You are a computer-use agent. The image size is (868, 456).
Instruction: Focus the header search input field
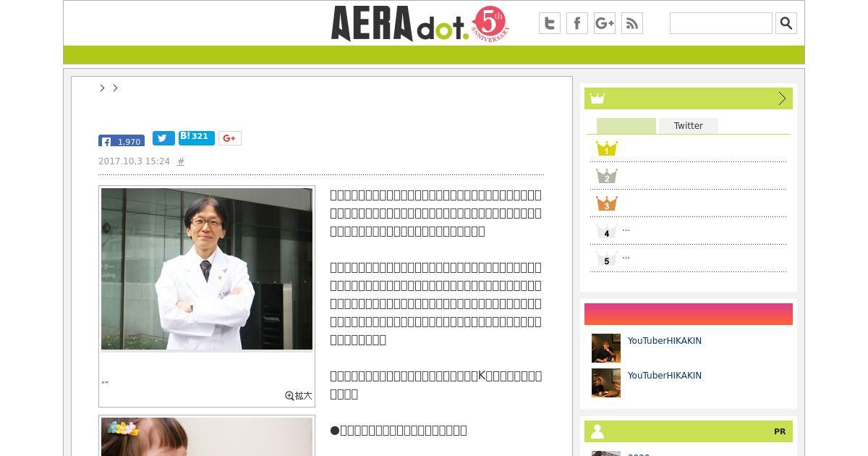721,23
